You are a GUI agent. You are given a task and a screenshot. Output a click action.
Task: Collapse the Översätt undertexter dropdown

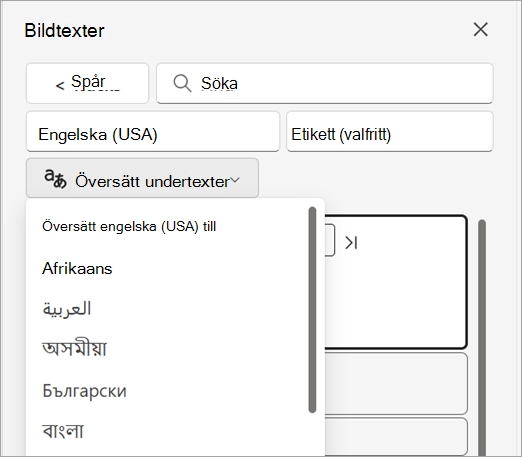tap(142, 178)
